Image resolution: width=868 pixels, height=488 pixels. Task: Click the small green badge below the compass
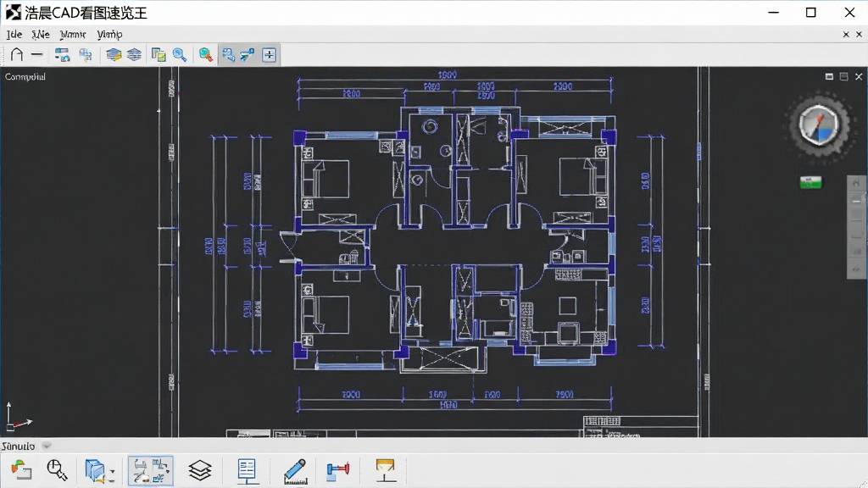coord(810,182)
